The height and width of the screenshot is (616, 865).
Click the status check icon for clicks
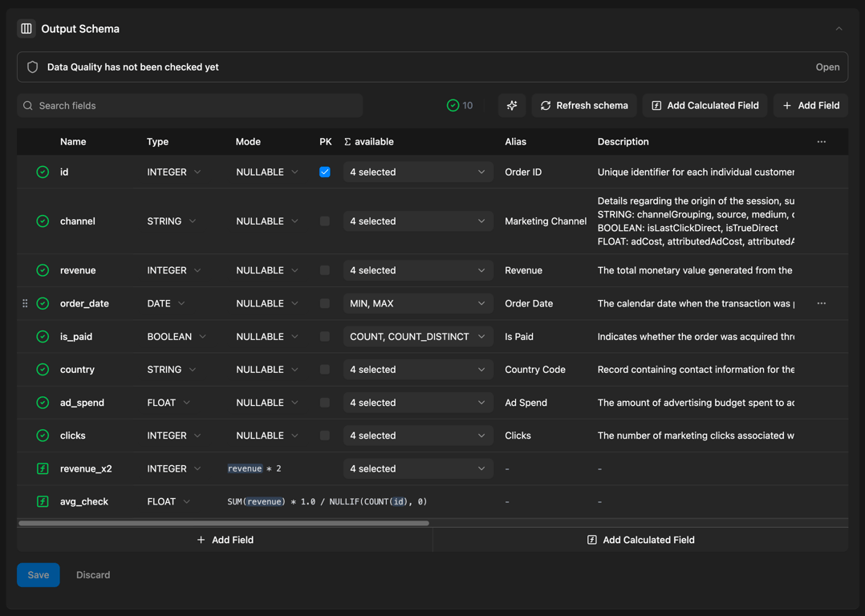pos(43,436)
